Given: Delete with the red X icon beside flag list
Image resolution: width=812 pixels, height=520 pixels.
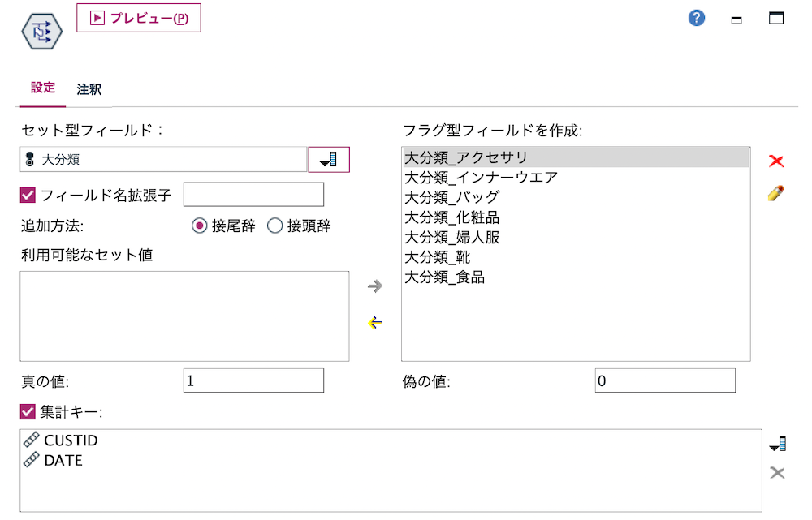Looking at the screenshot, I should tap(776, 161).
